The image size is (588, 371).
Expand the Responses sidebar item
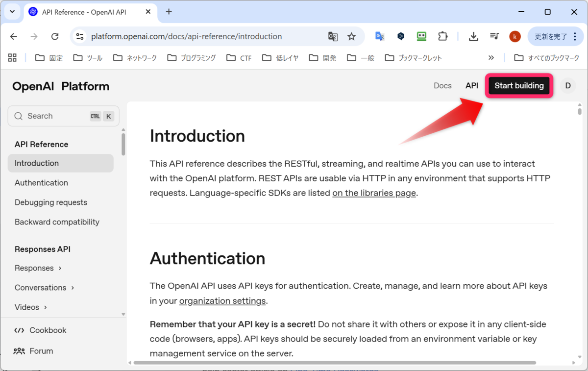(38, 268)
